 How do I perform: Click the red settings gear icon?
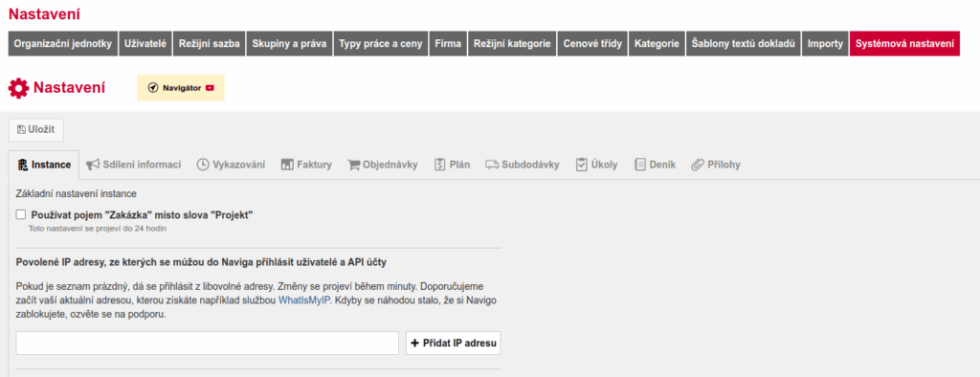pos(19,88)
